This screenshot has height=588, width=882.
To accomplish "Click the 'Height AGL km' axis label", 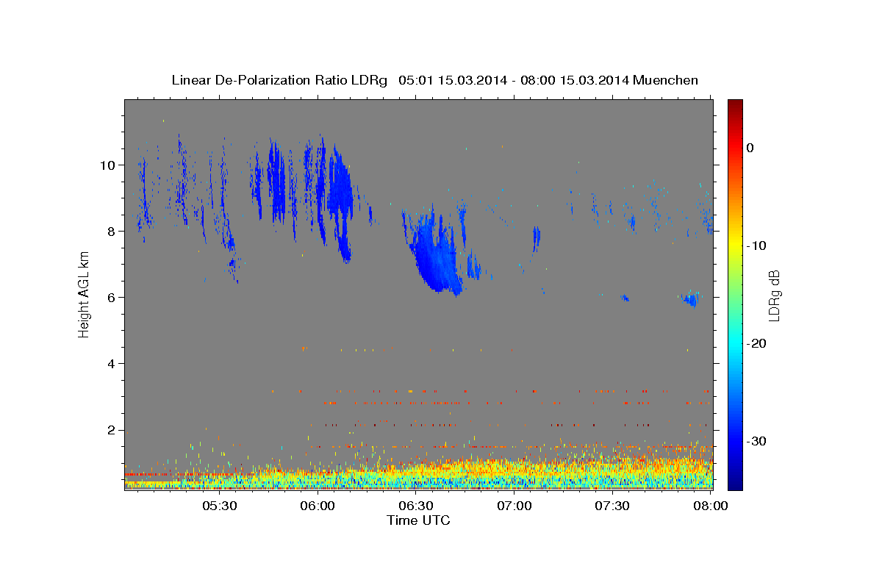I will (85, 294).
